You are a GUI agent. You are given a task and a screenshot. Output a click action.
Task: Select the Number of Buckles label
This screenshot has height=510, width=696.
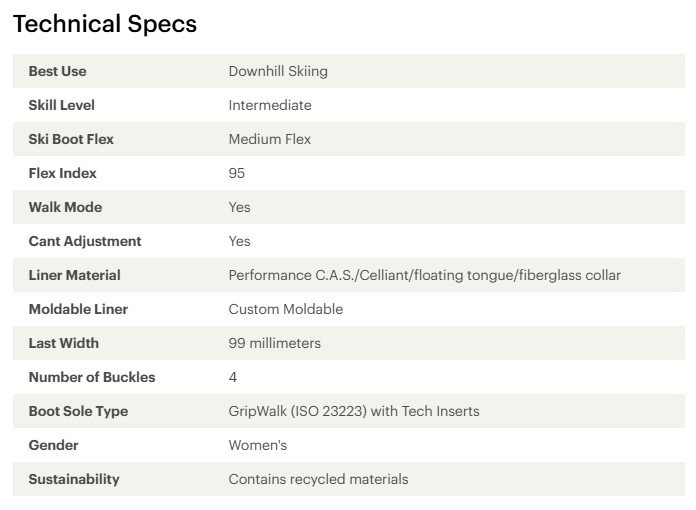[92, 377]
